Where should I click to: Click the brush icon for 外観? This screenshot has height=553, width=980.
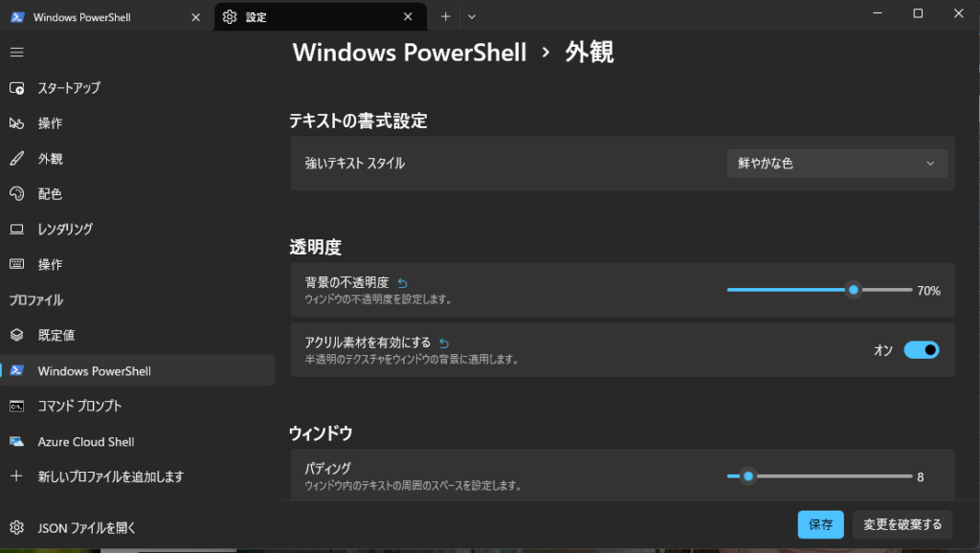point(17,159)
